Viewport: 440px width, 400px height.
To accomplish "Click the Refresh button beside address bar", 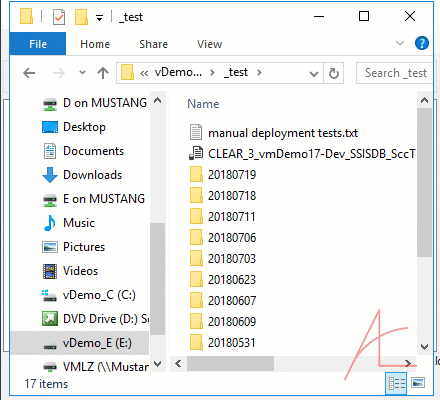I will (x=334, y=73).
